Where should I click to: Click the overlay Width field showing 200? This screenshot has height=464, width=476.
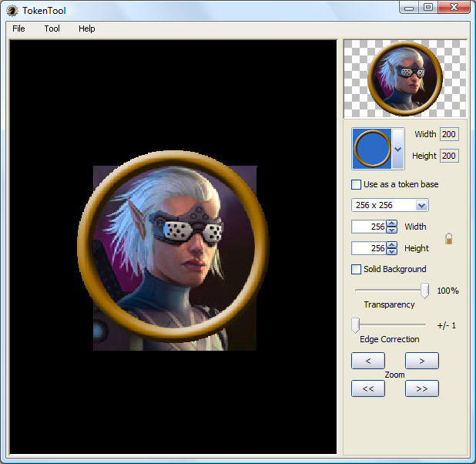tap(448, 134)
